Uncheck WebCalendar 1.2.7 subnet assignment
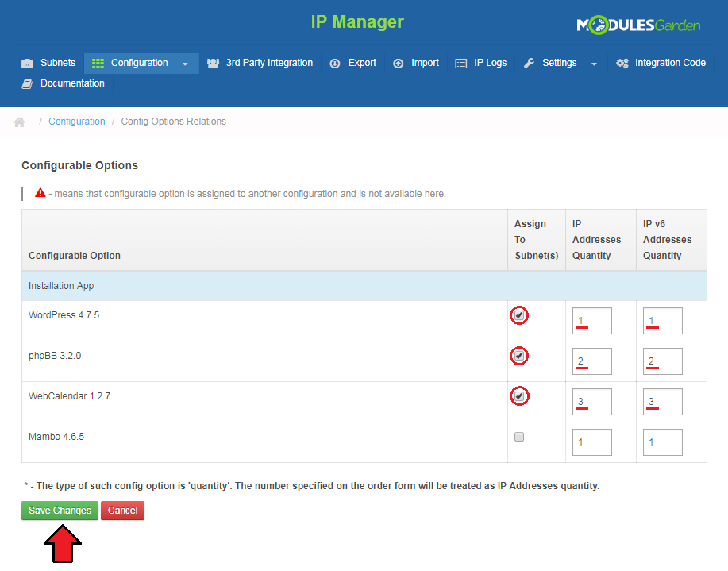Image resolution: width=728 pixels, height=571 pixels. pos(519,396)
